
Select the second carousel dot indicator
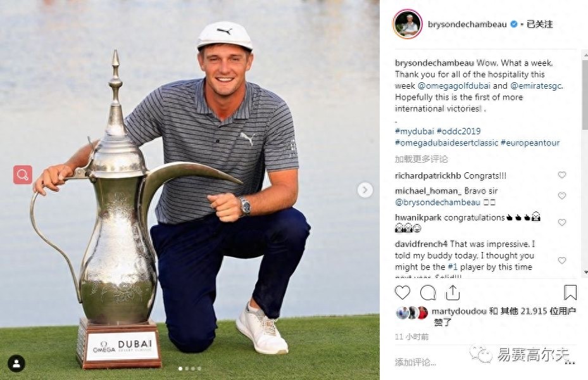(187, 369)
